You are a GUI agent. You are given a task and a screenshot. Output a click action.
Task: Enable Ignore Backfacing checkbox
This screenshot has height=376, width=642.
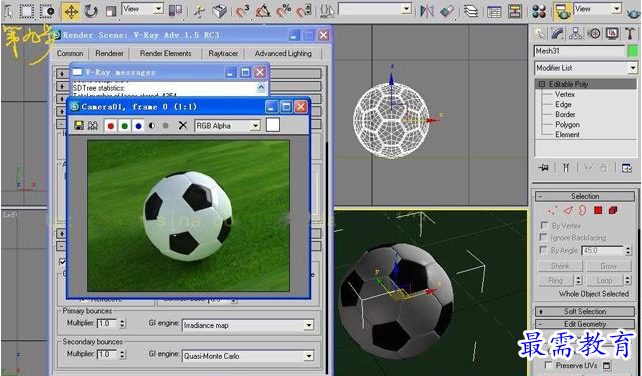[543, 237]
